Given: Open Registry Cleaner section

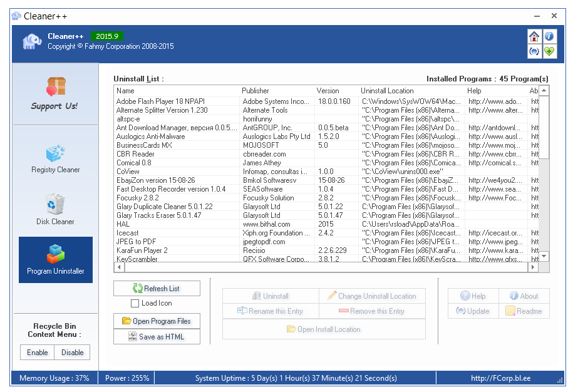Looking at the screenshot, I should [56, 159].
